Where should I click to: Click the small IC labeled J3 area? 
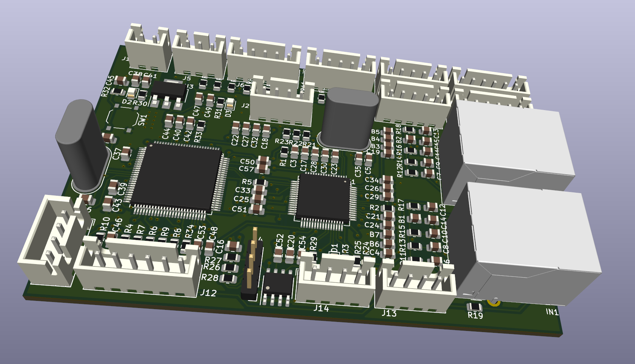(x=168, y=90)
